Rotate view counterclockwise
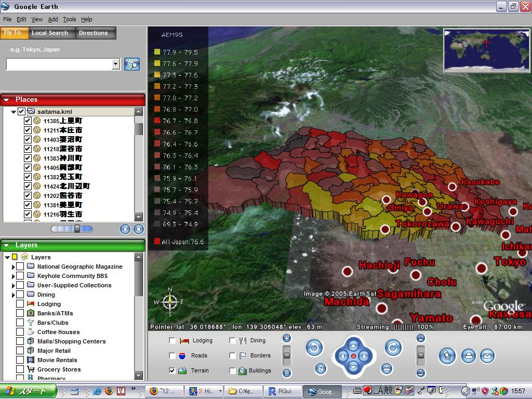The image size is (532, 399). (x=314, y=348)
